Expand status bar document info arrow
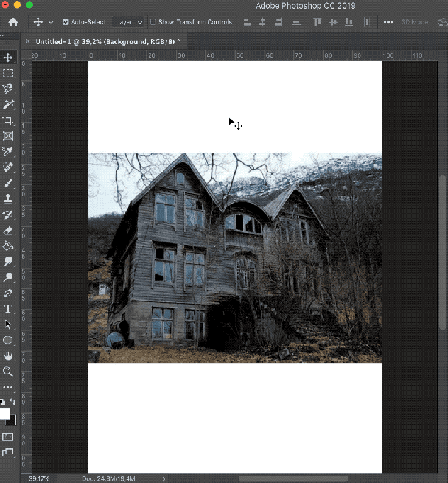This screenshot has width=448, height=483. [x=163, y=479]
